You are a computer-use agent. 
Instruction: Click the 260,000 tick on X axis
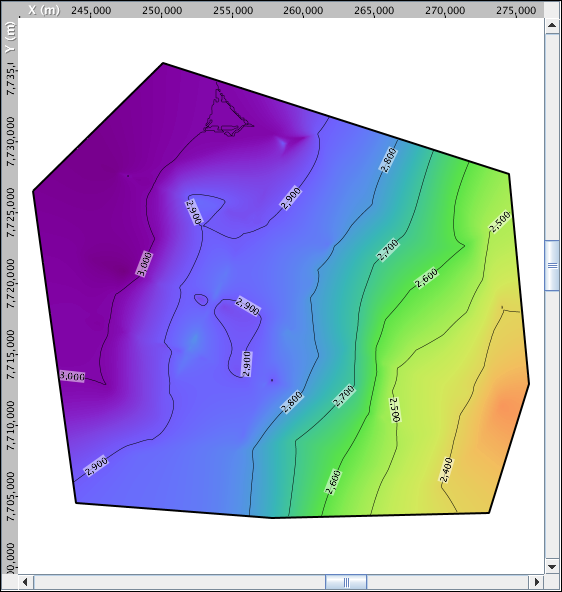[303, 10]
